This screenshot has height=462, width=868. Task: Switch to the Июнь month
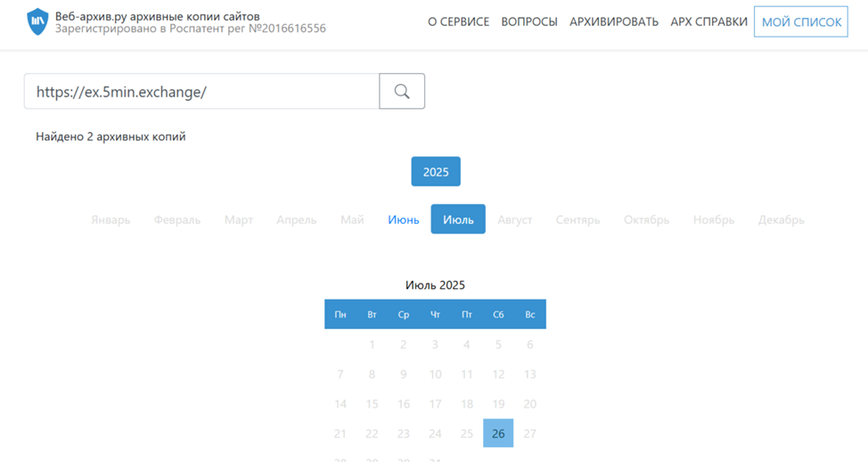[x=404, y=219]
